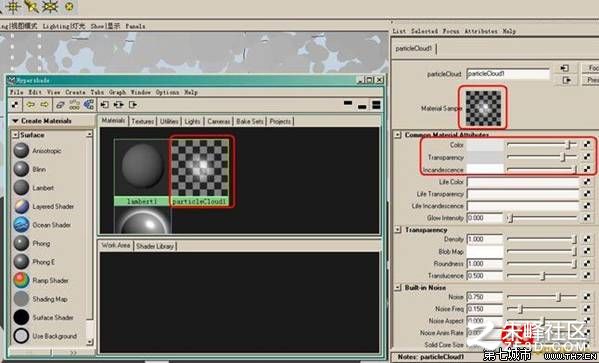Click the Previous Graph arrow icon
The width and height of the screenshot is (599, 363).
31,104
